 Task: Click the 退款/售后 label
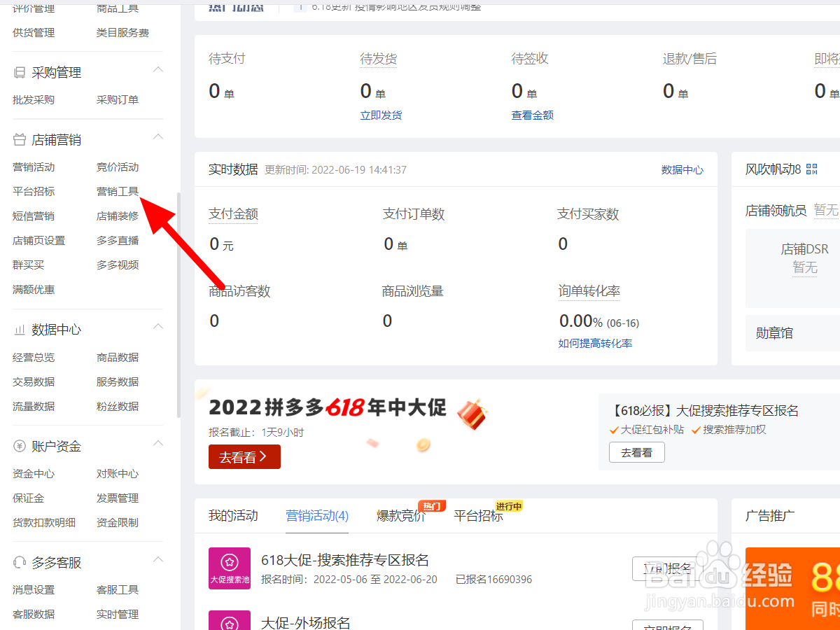click(690, 59)
